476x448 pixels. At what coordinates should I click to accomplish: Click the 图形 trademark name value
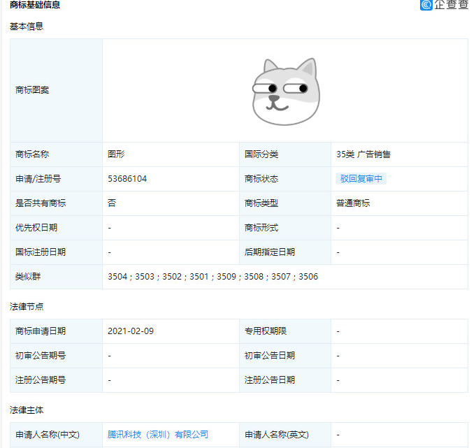(116, 154)
